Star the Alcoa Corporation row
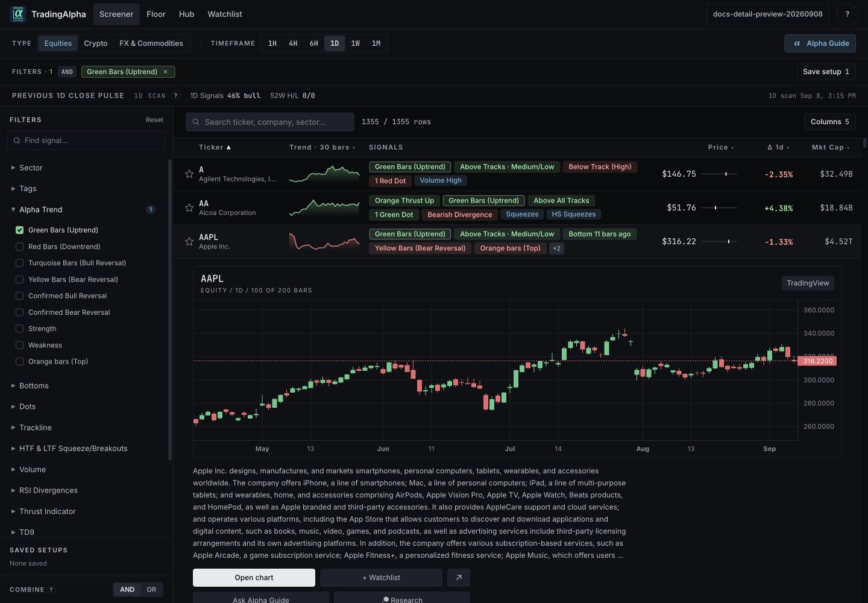The image size is (868, 603). coord(189,207)
